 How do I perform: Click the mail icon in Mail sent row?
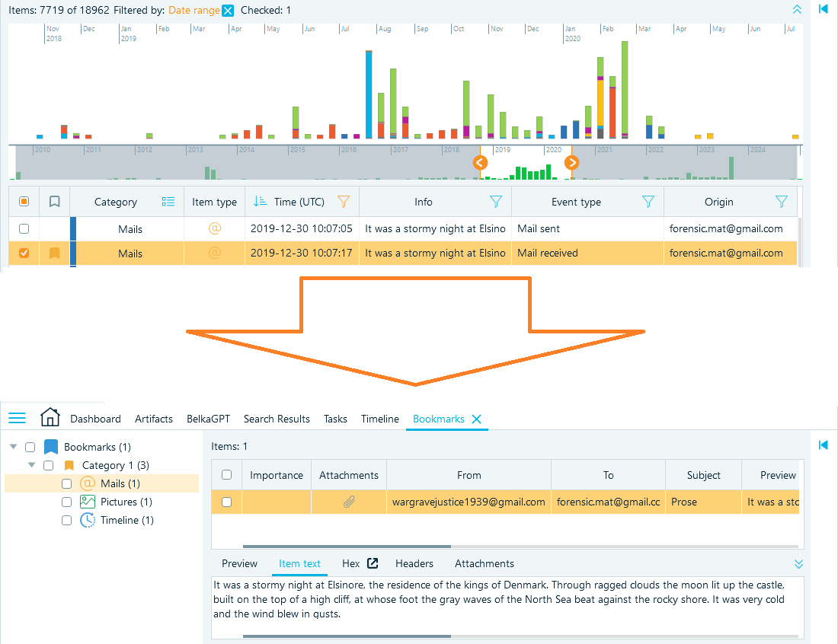[214, 228]
